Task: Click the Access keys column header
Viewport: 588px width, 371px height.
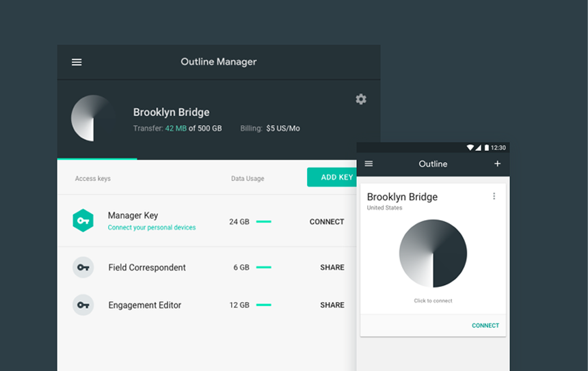Action: [x=93, y=179]
